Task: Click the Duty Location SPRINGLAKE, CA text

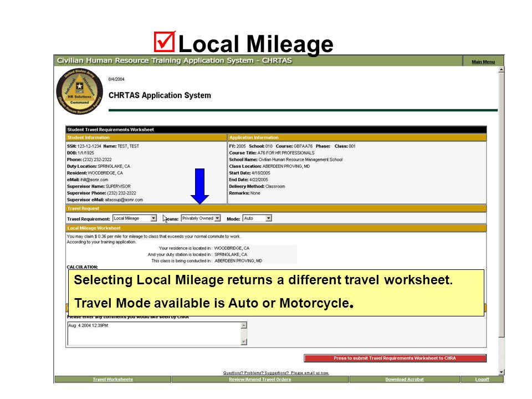Action: [114, 166]
